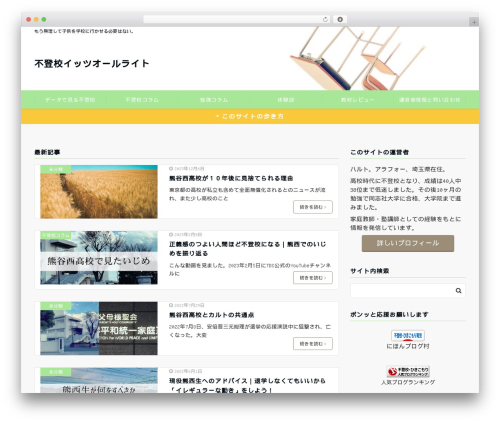Click the ハルト、アラフォー、埼玉県在住 text
500x423 pixels.
click(x=398, y=169)
